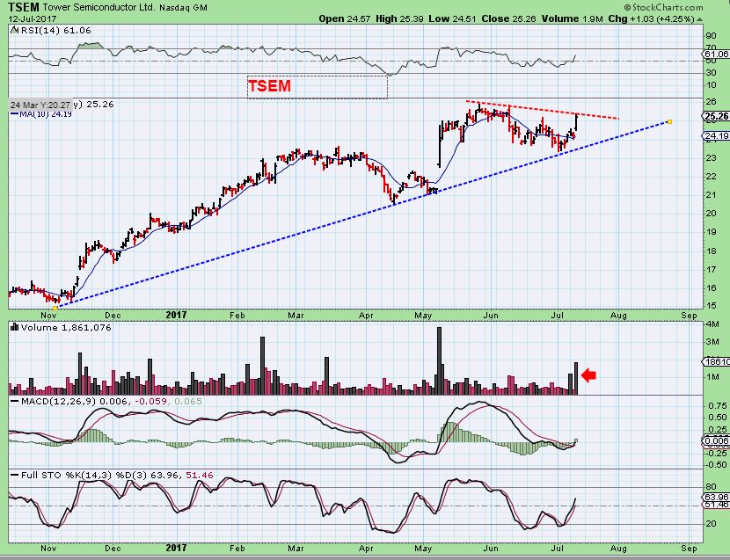The height and width of the screenshot is (560, 730).
Task: Click the 25.26 price tag on right axis
Action: pos(717,116)
